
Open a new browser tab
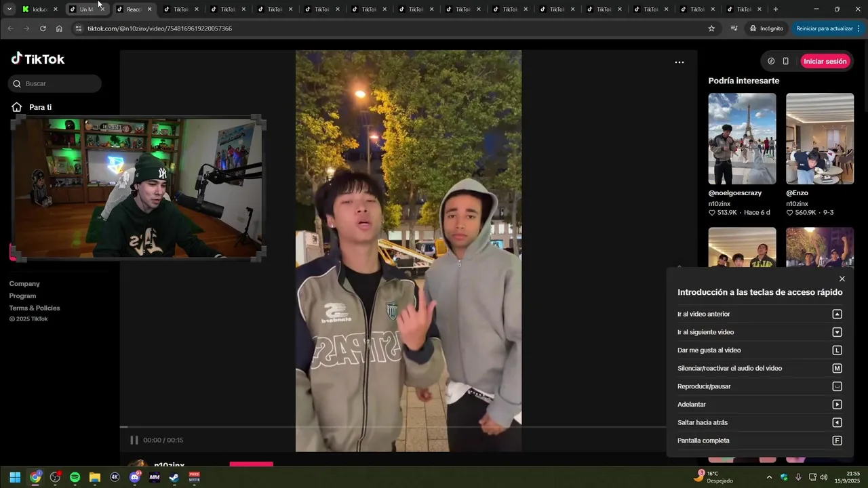coord(776,9)
